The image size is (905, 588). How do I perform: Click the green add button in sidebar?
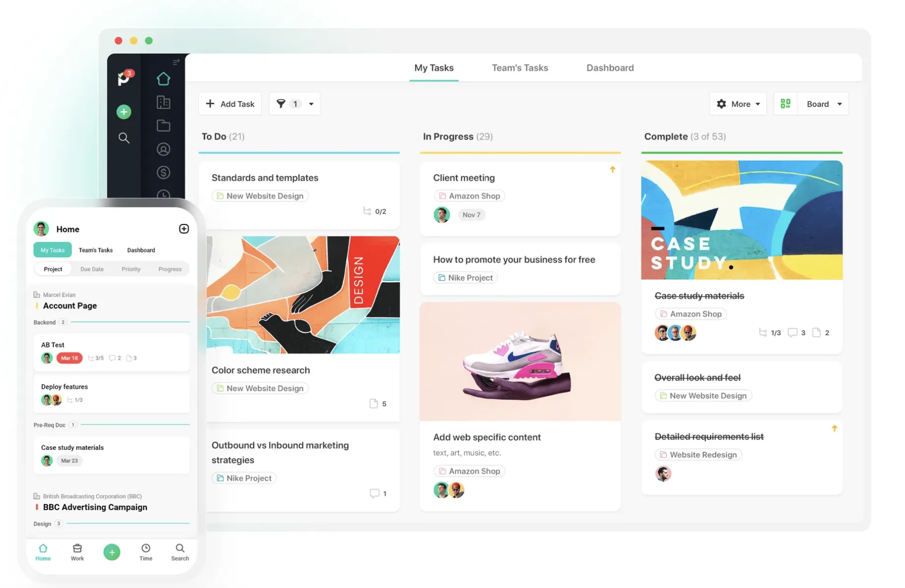point(124,112)
